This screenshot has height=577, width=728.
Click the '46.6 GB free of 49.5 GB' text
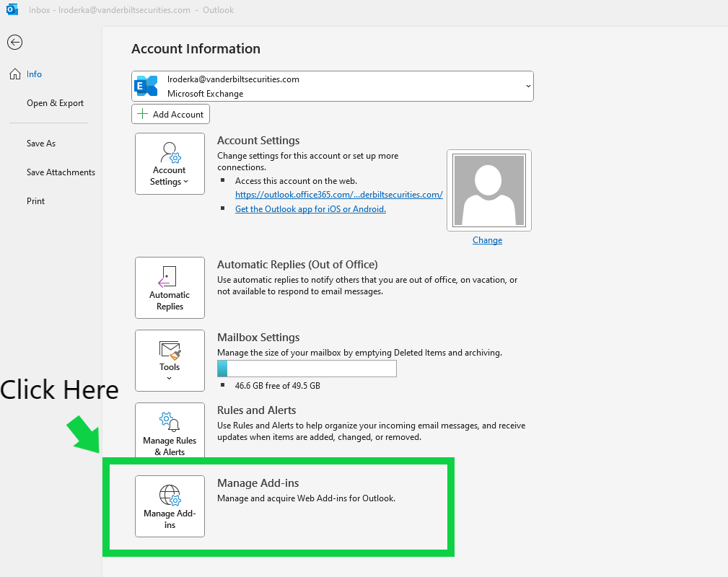click(x=278, y=386)
